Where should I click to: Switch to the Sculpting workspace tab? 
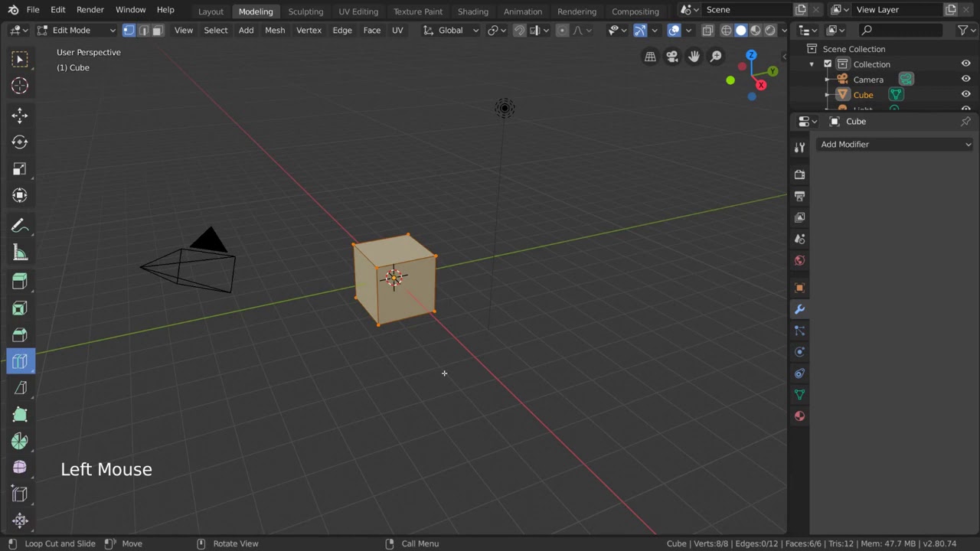pyautogui.click(x=305, y=11)
